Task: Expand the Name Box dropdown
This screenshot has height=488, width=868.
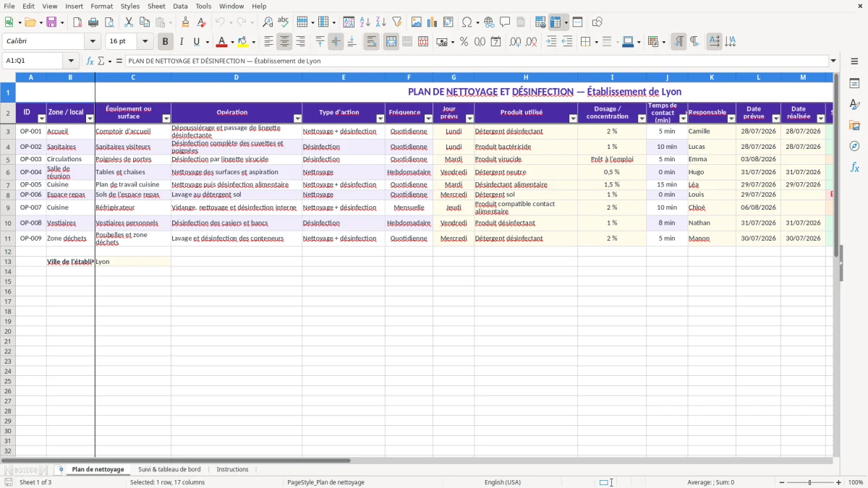Action: point(71,61)
